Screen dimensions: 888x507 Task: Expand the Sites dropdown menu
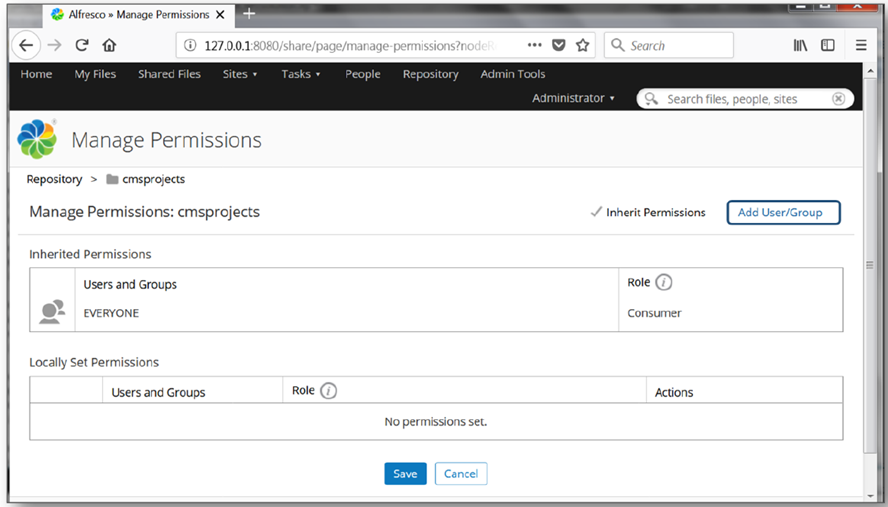(240, 74)
